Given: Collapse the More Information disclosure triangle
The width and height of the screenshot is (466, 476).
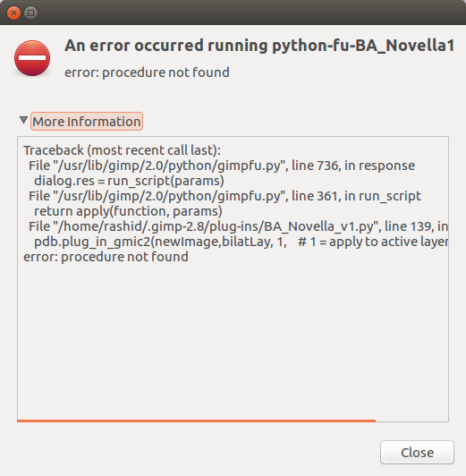Looking at the screenshot, I should pyautogui.click(x=23, y=120).
